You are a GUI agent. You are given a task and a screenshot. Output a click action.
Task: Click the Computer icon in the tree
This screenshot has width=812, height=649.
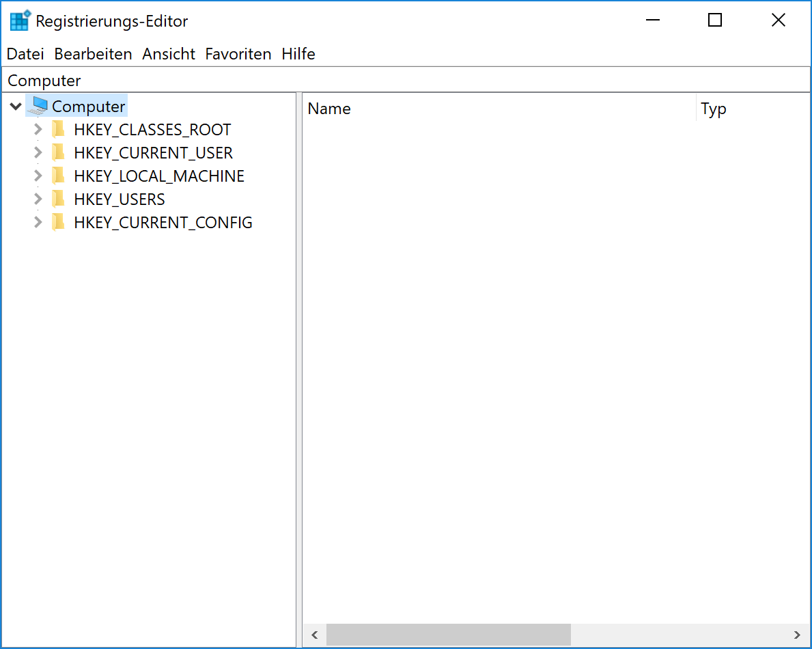click(40, 106)
